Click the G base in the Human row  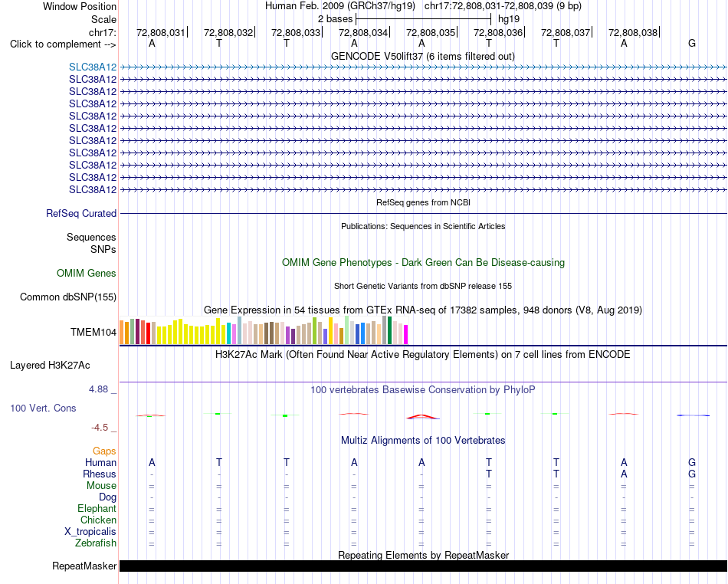click(x=692, y=462)
